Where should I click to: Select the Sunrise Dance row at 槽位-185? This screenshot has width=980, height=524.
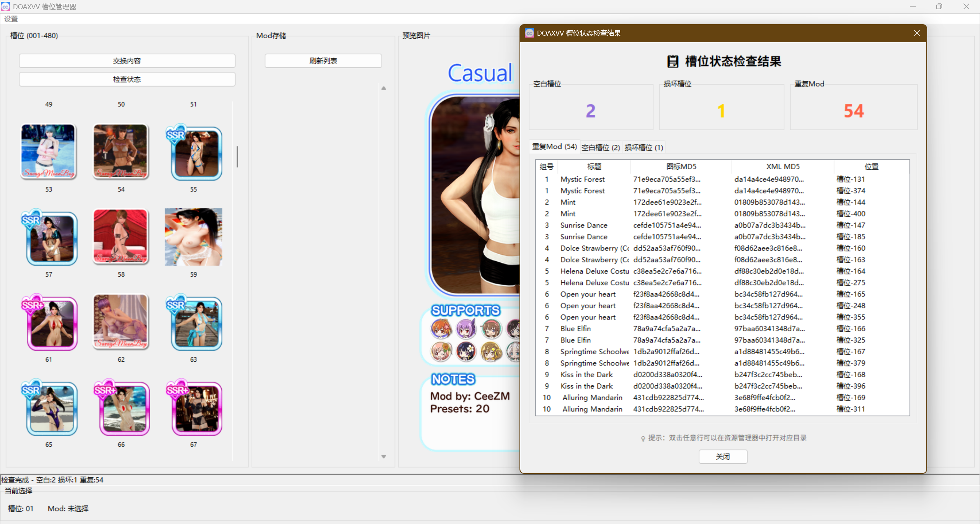coord(722,237)
